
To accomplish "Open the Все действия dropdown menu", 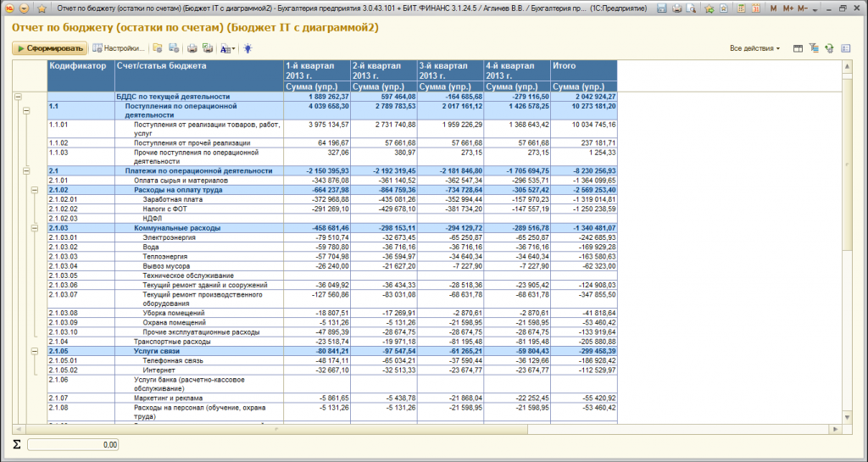I will pyautogui.click(x=754, y=48).
